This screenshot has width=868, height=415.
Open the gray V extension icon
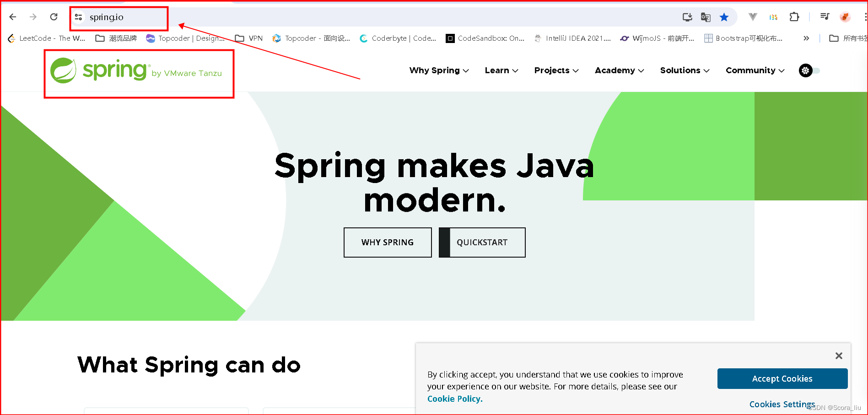753,17
